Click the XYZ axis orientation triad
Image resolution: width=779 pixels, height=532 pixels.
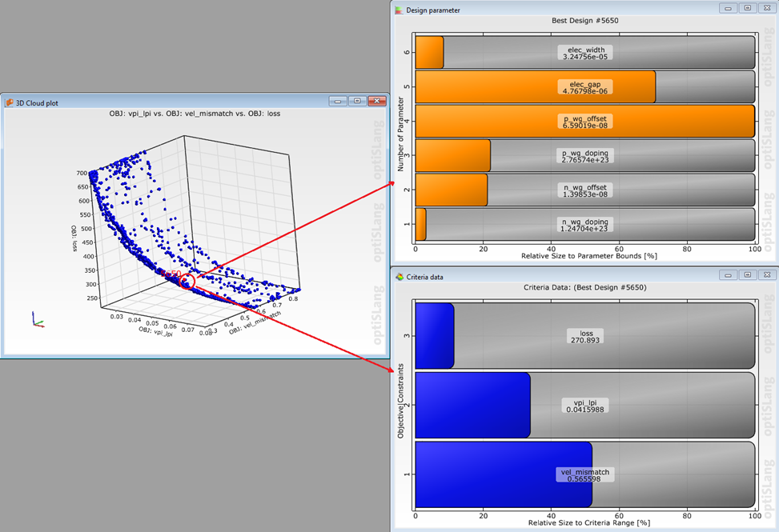tap(37, 319)
